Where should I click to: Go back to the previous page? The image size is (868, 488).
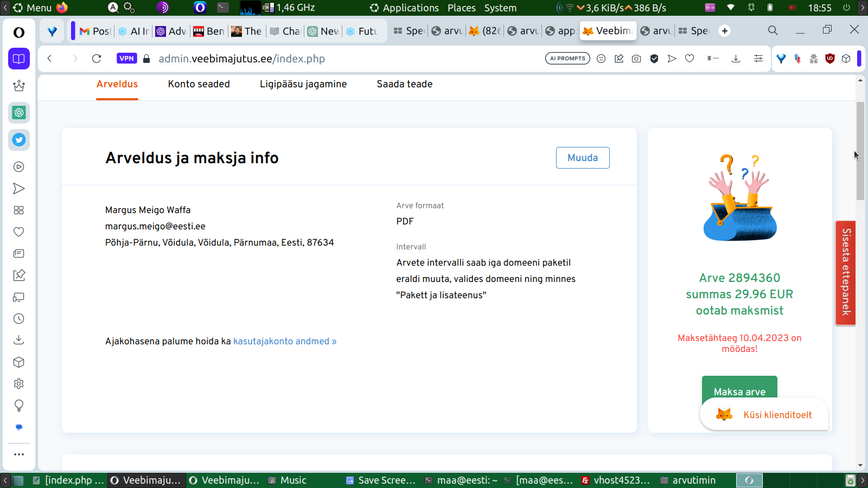tap(49, 59)
